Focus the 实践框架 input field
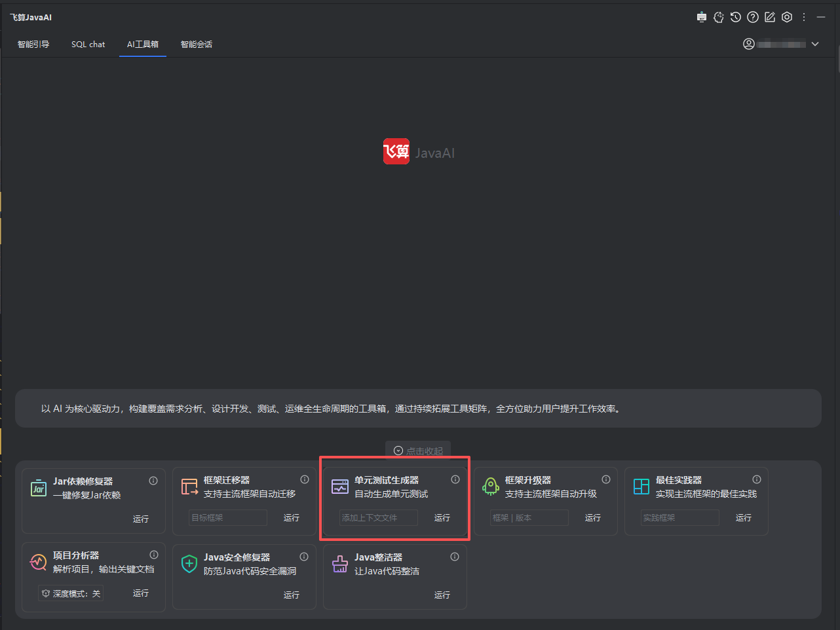Screen dimensions: 840x630 tap(680, 517)
